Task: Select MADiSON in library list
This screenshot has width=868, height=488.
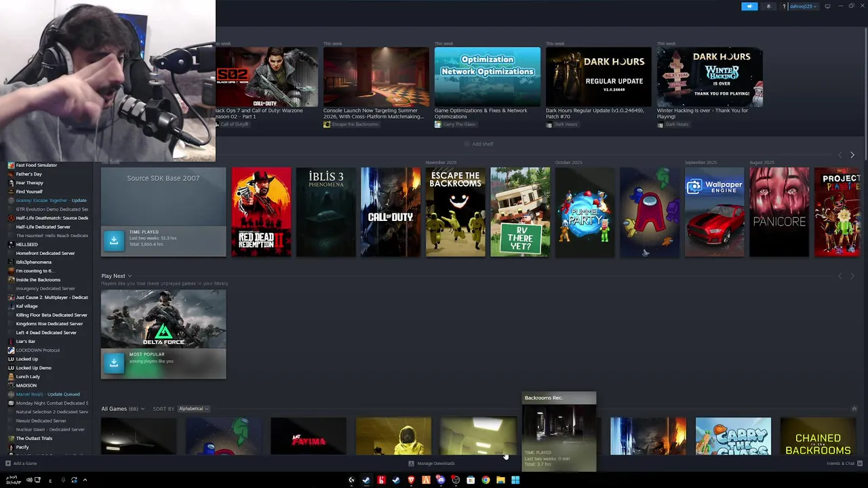Action: tap(26, 386)
